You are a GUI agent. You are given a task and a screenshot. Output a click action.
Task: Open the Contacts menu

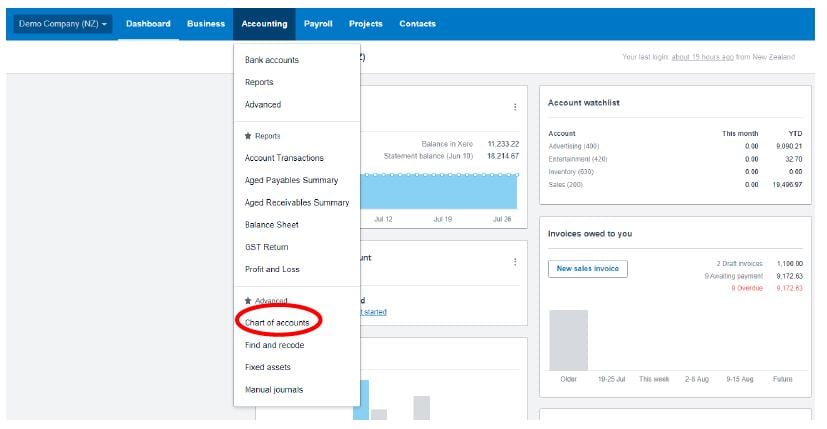[417, 24]
